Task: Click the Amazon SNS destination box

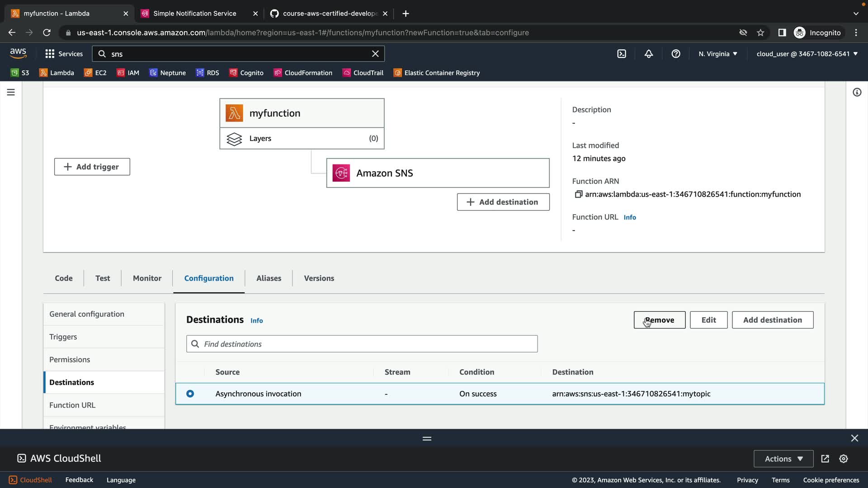Action: (438, 173)
